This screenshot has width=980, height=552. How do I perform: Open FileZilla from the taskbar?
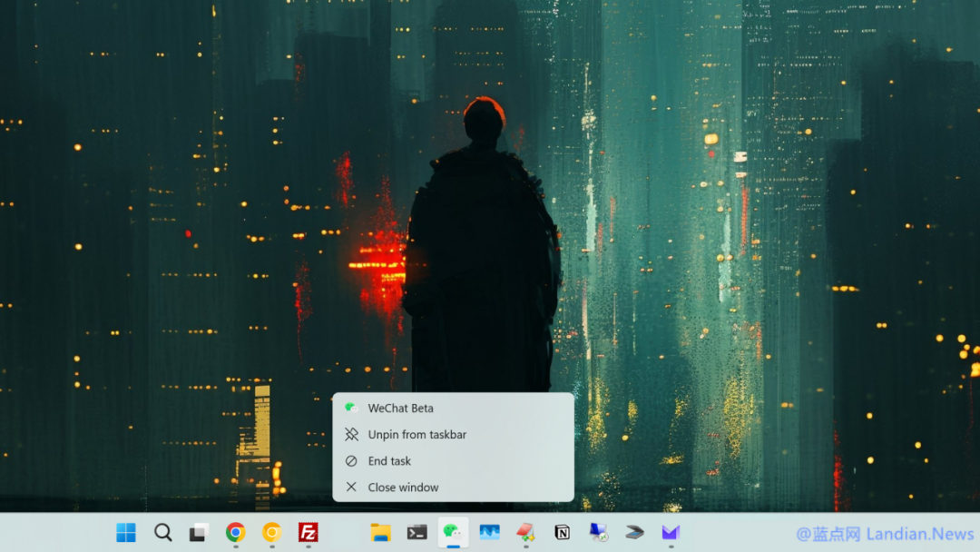point(309,533)
